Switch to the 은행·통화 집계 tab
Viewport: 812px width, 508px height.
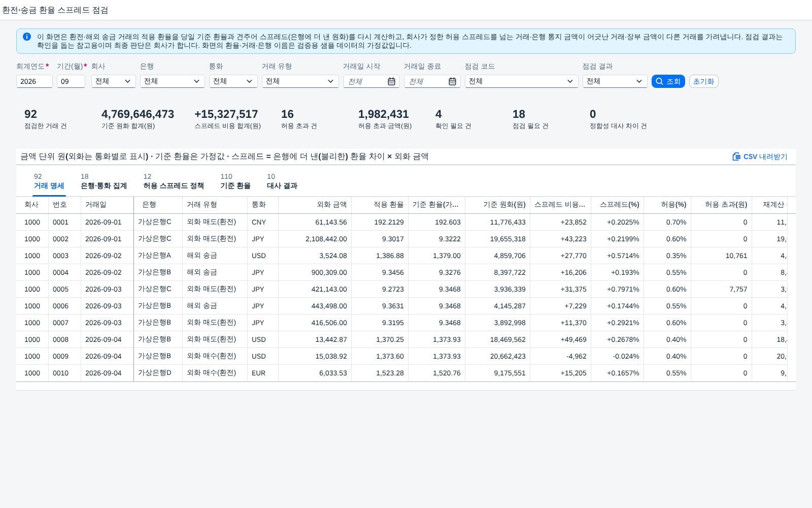point(104,181)
